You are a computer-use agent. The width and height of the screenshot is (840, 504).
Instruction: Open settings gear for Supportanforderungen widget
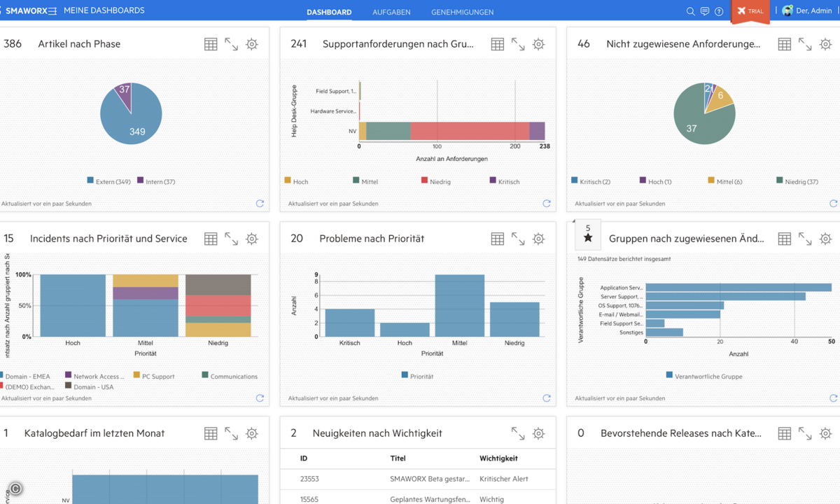538,44
